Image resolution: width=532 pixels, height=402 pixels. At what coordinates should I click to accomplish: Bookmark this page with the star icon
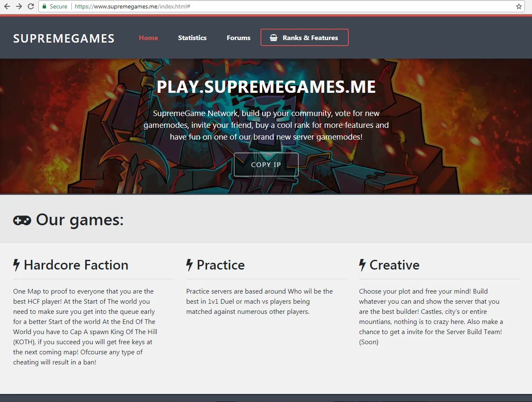point(519,6)
